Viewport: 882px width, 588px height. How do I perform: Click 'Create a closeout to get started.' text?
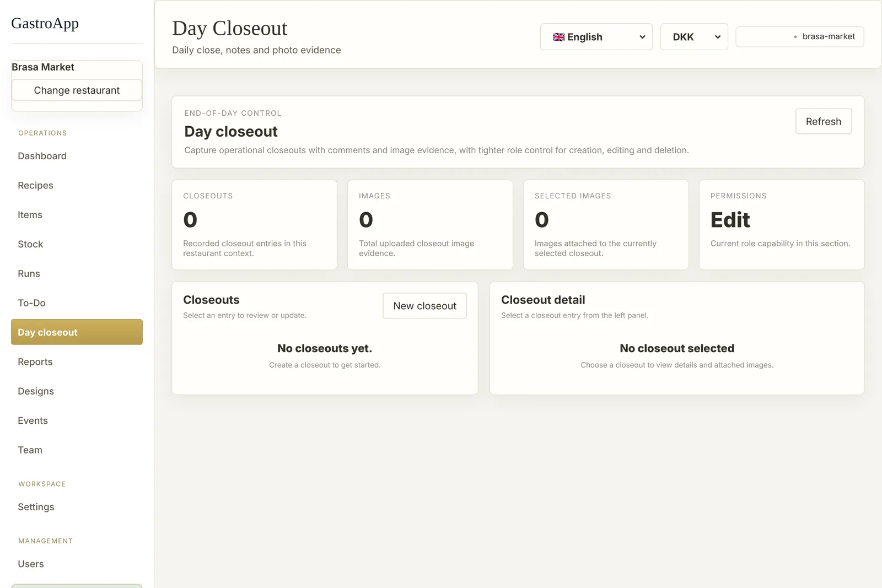pos(325,365)
